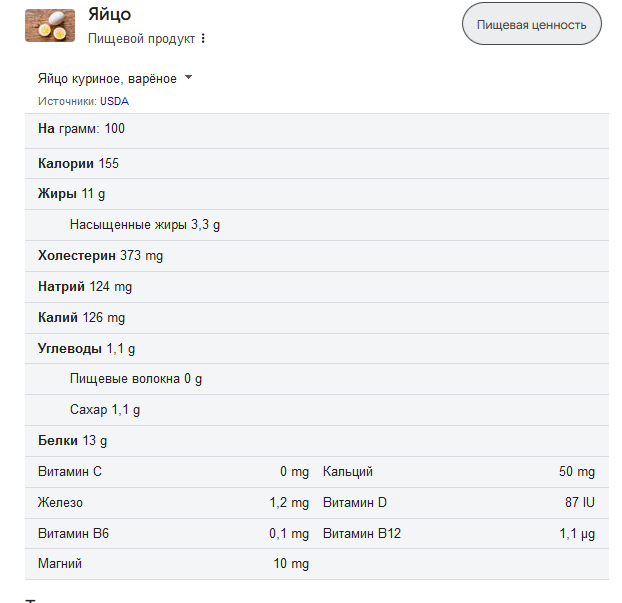
Task: Click the Яйцо heading title
Action: [x=109, y=15]
